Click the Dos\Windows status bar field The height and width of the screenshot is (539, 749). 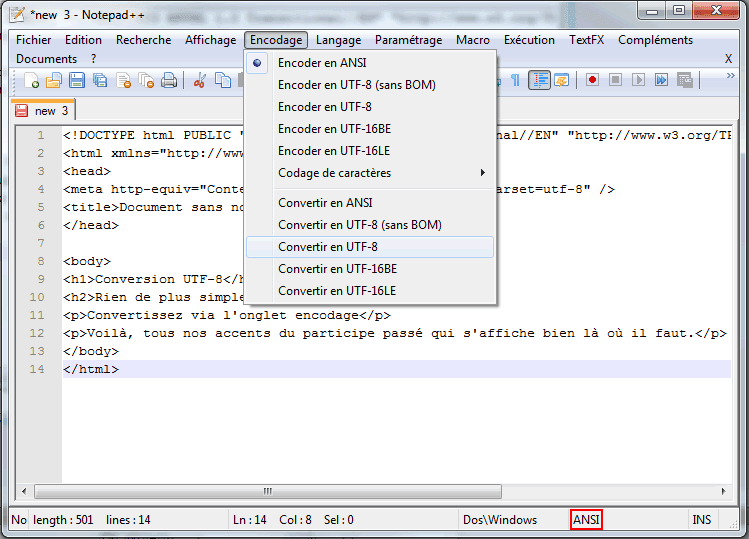[x=500, y=519]
